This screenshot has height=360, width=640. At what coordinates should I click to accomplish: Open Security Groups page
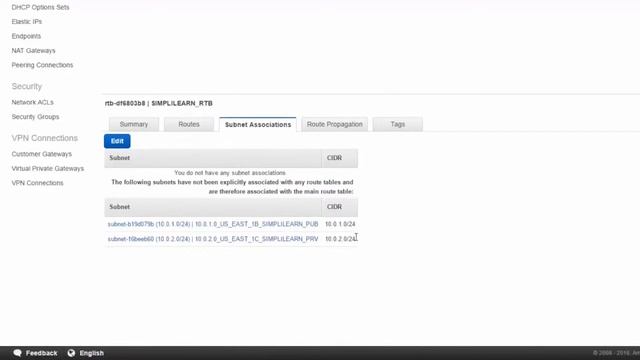pos(36,117)
